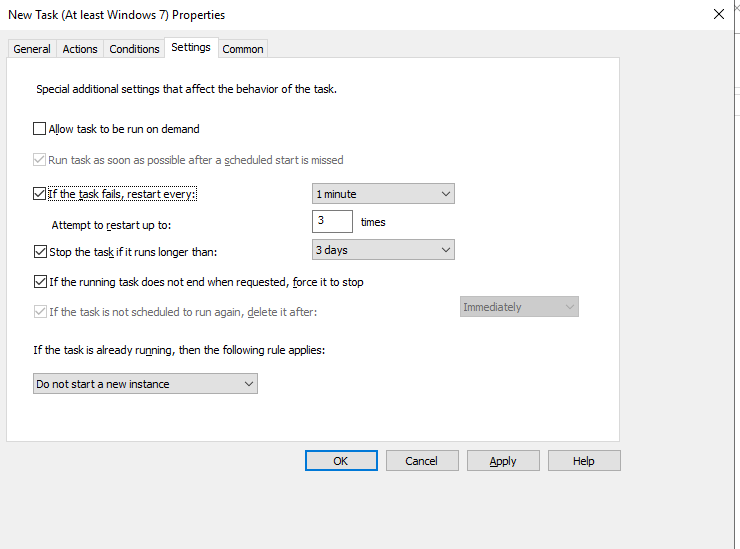Open Help for this dialog
Screen dimensions: 740x549
pyautogui.click(x=584, y=461)
